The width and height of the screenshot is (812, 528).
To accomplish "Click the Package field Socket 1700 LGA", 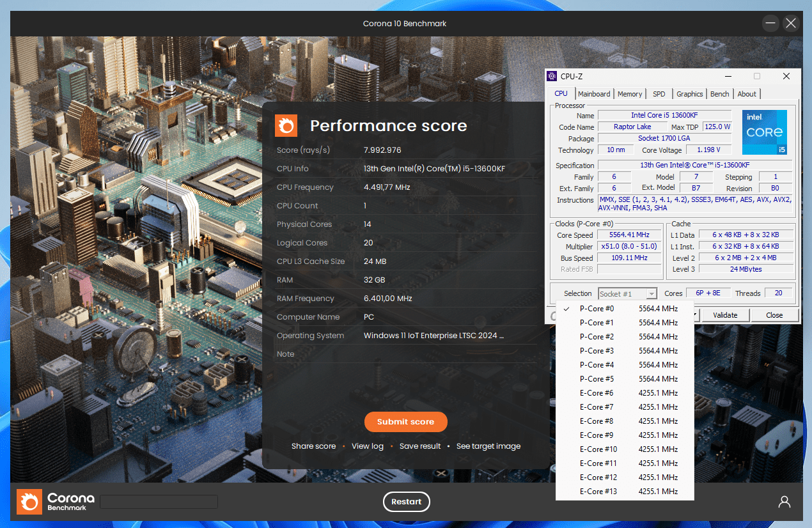I will coord(664,138).
